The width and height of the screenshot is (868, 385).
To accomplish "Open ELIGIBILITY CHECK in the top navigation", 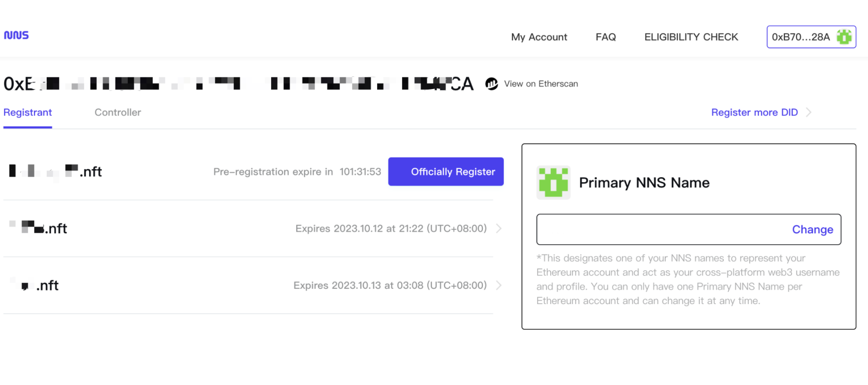I will [x=691, y=37].
